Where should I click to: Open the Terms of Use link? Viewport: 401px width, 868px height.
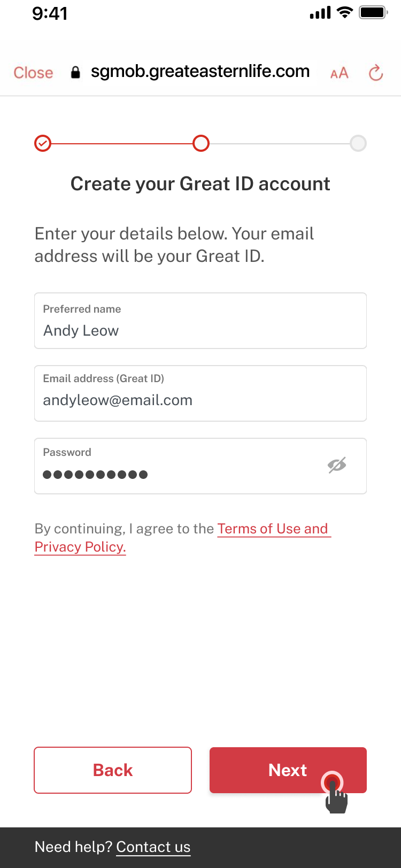point(273,529)
